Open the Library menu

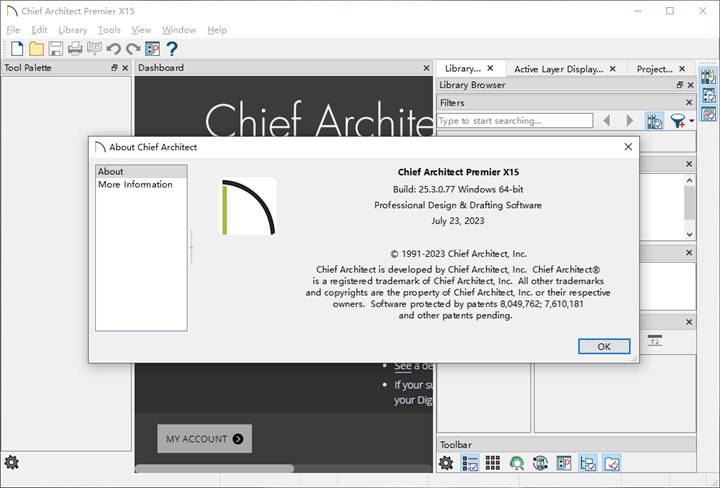[x=73, y=30]
